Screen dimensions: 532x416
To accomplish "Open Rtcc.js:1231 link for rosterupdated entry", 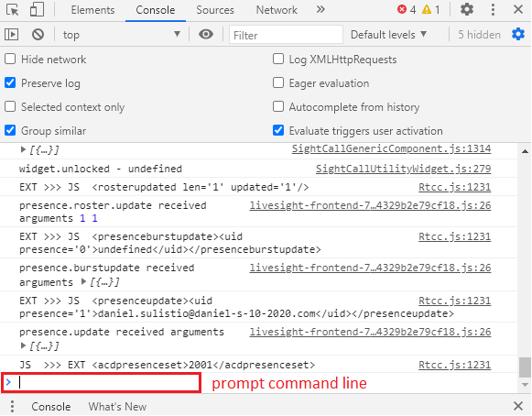I will pyautogui.click(x=455, y=187).
